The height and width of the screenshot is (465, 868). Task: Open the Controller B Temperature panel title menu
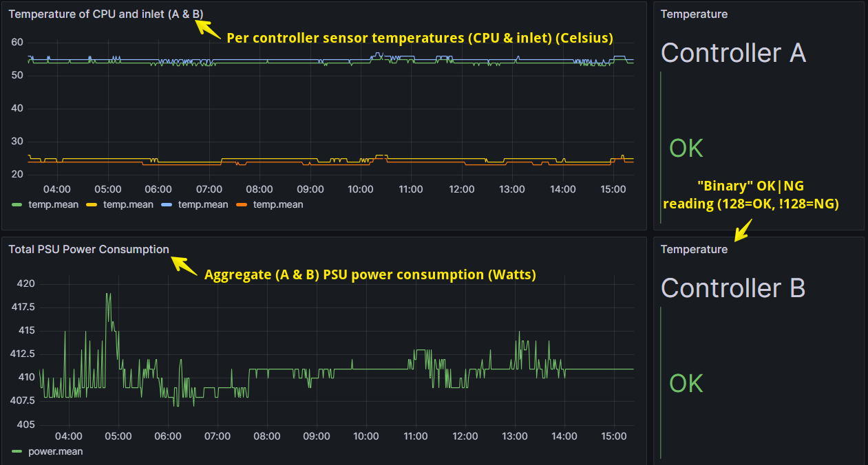coord(694,249)
